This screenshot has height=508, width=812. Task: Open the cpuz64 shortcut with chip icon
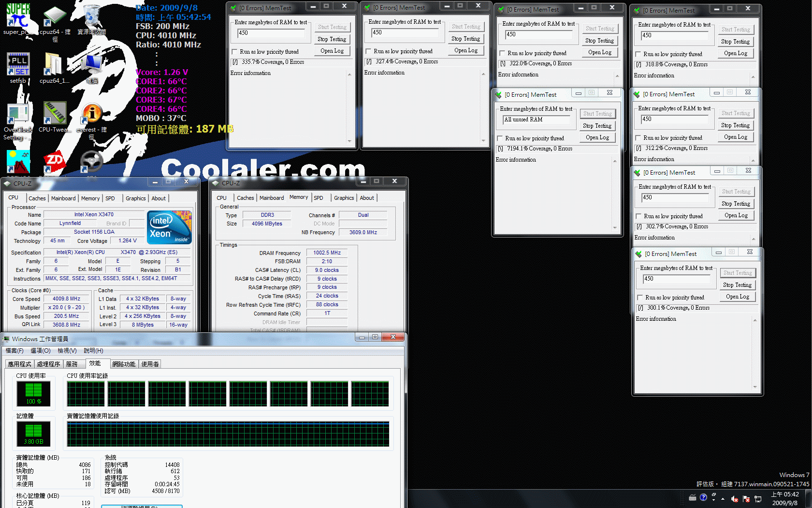coord(55,15)
